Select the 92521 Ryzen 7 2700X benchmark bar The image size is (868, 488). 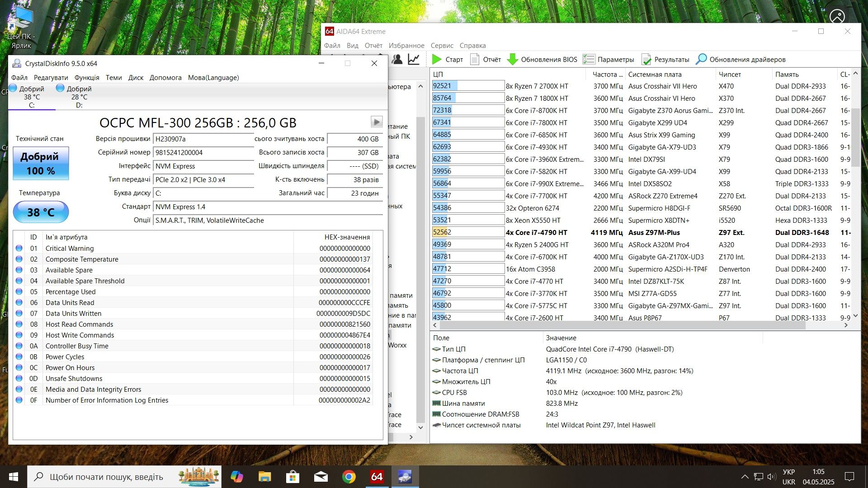[x=468, y=86]
